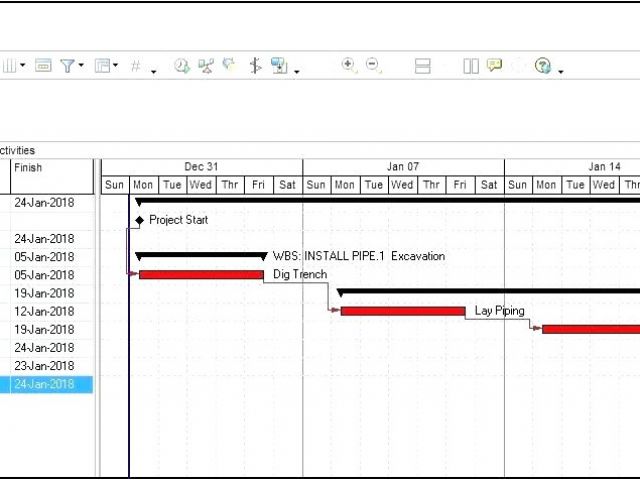Run Schedule using the clock icon

pos(182,66)
